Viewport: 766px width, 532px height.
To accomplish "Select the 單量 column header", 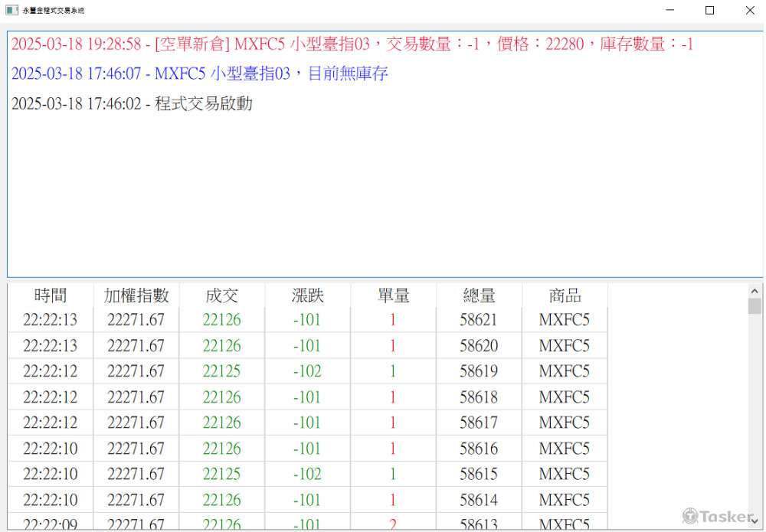I will tap(394, 295).
